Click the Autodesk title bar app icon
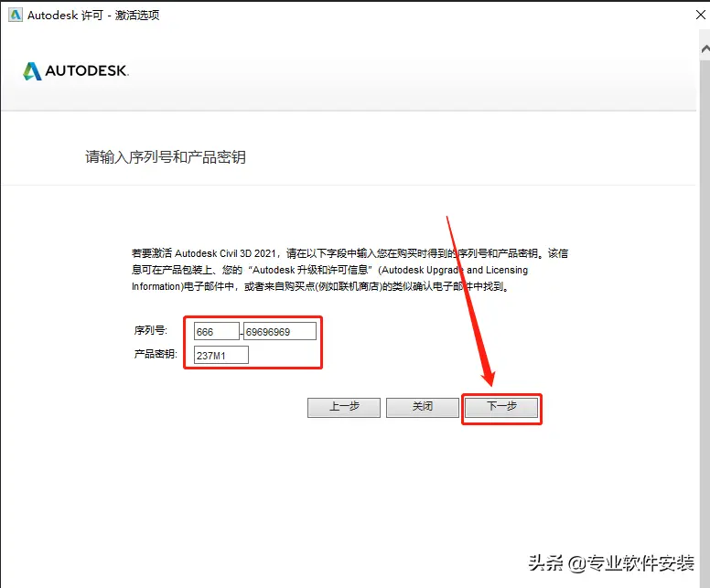This screenshot has height=588, width=710. (15, 15)
